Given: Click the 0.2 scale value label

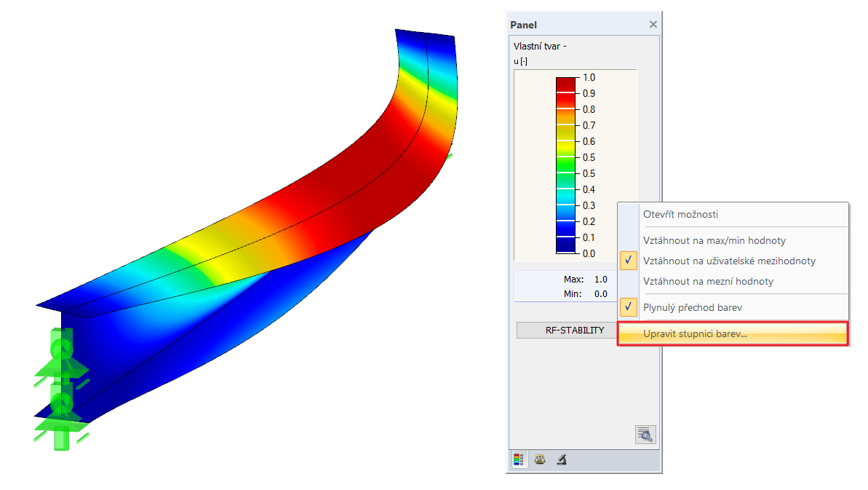Looking at the screenshot, I should pyautogui.click(x=589, y=222).
